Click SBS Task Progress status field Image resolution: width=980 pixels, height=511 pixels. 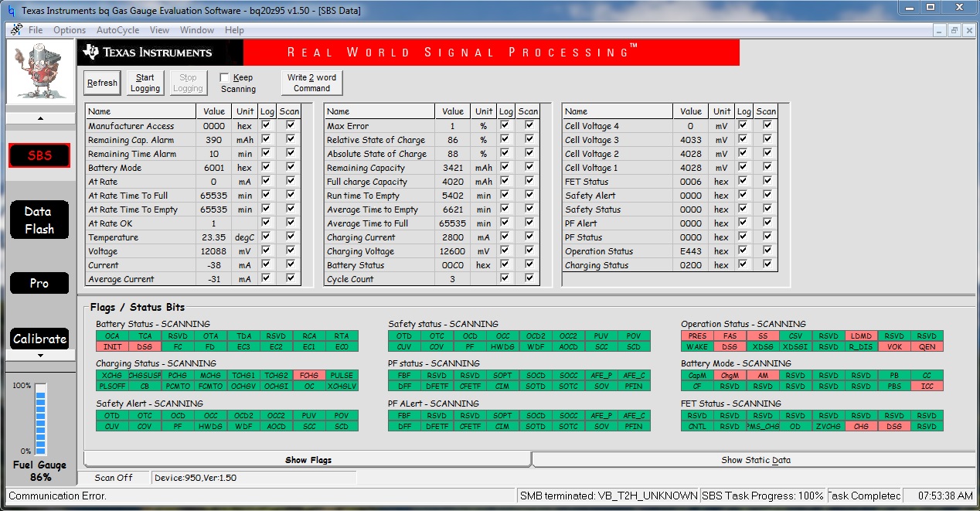(x=763, y=496)
